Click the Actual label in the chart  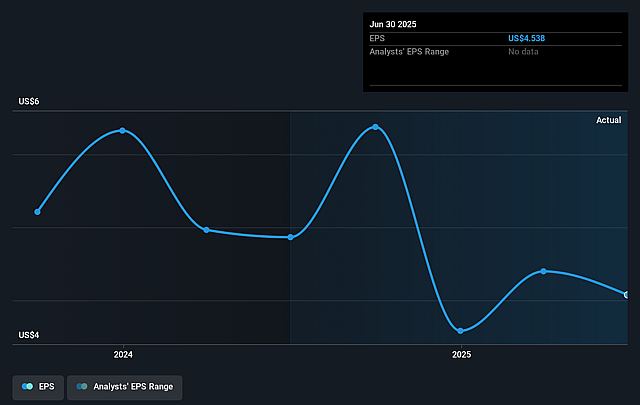tap(609, 120)
